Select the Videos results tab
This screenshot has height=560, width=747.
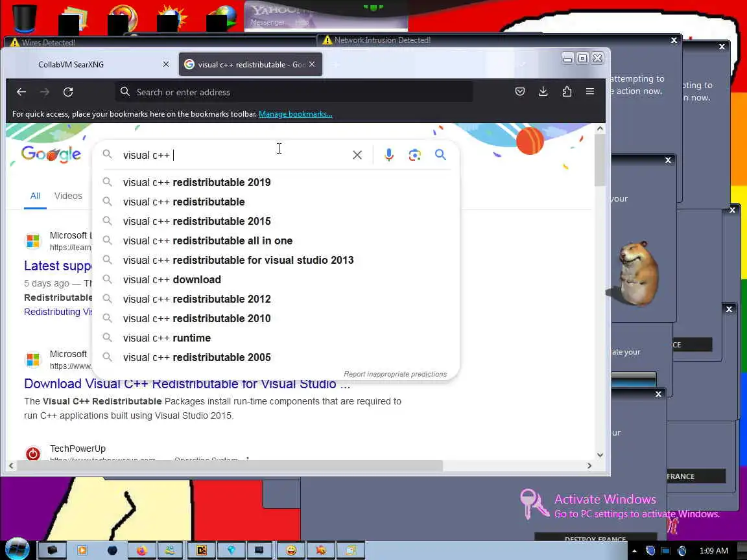(x=68, y=196)
